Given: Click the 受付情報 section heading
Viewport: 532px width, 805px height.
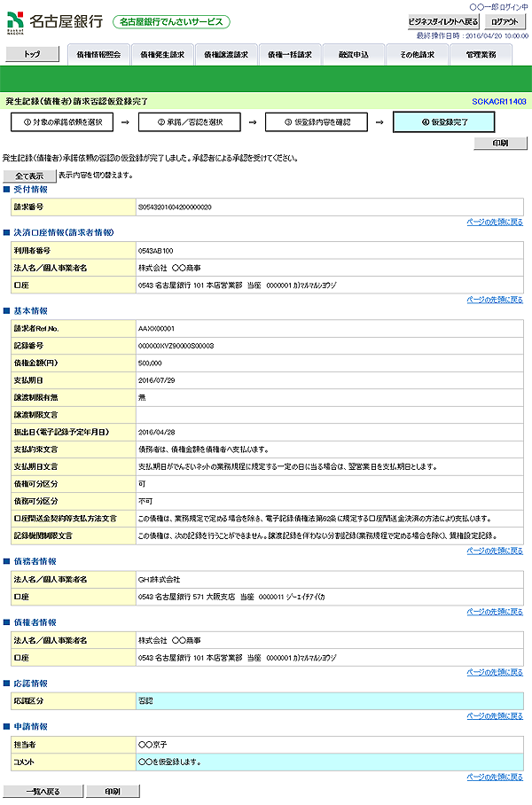Looking at the screenshot, I should tap(30, 190).
